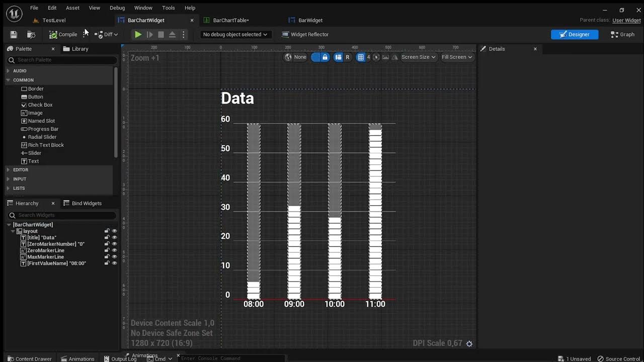Close the Palette panel
The image size is (644, 362).
click(x=53, y=49)
